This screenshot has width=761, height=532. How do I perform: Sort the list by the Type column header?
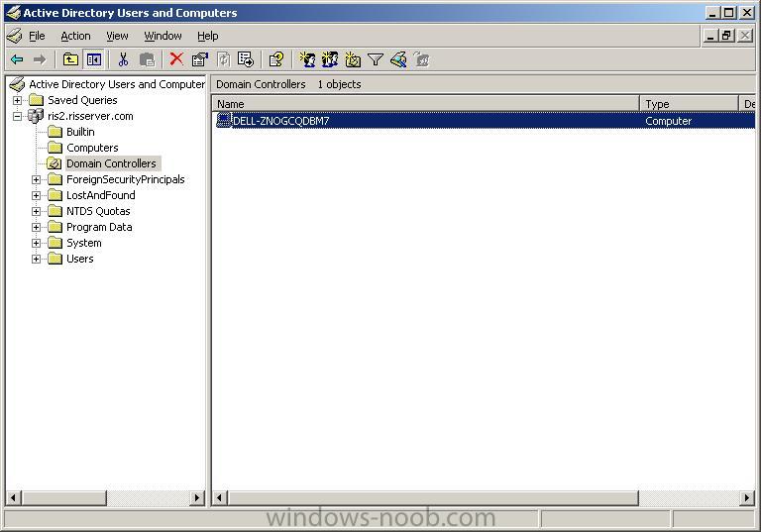[690, 104]
